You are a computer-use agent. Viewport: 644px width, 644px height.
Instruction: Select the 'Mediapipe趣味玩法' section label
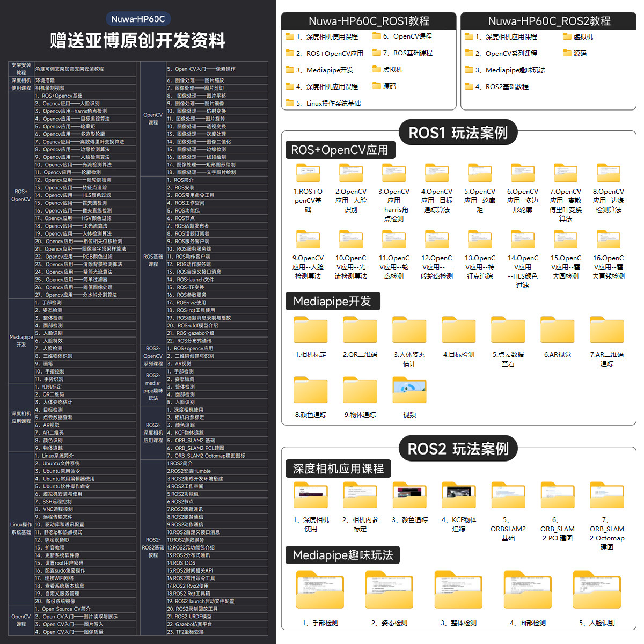[x=343, y=555]
